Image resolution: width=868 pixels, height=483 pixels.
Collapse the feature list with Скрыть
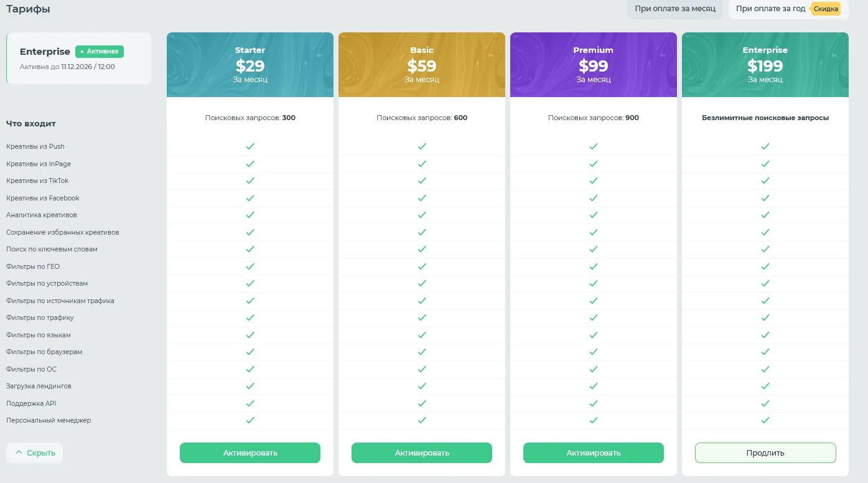tap(35, 453)
